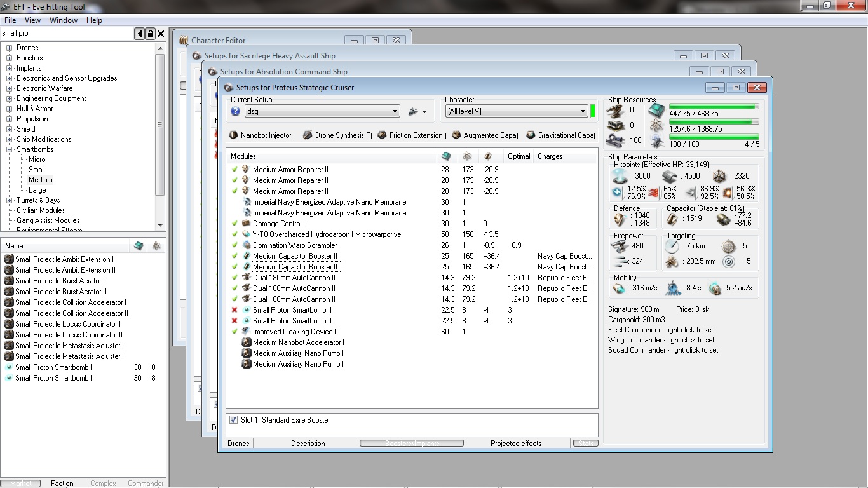
Task: Click the Projected effects tab button
Action: (x=516, y=444)
